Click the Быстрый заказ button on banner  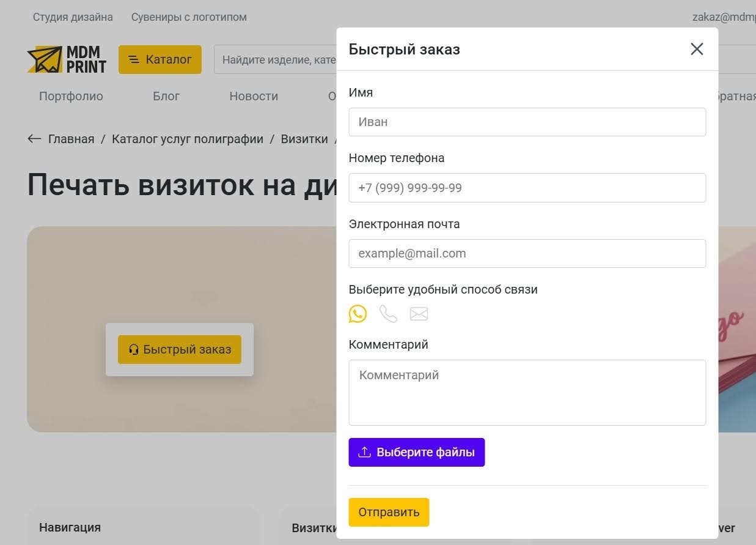[x=180, y=349]
